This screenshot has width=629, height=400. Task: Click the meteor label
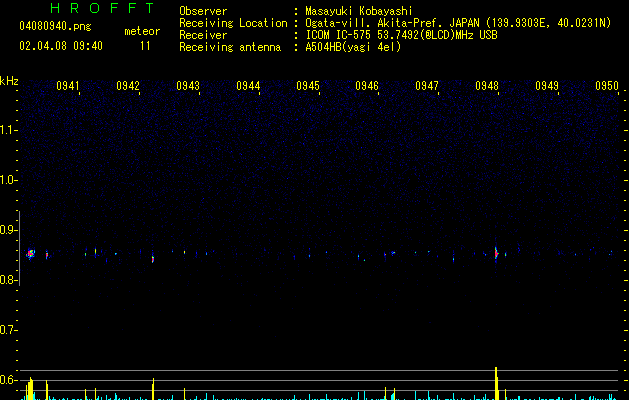(x=142, y=31)
